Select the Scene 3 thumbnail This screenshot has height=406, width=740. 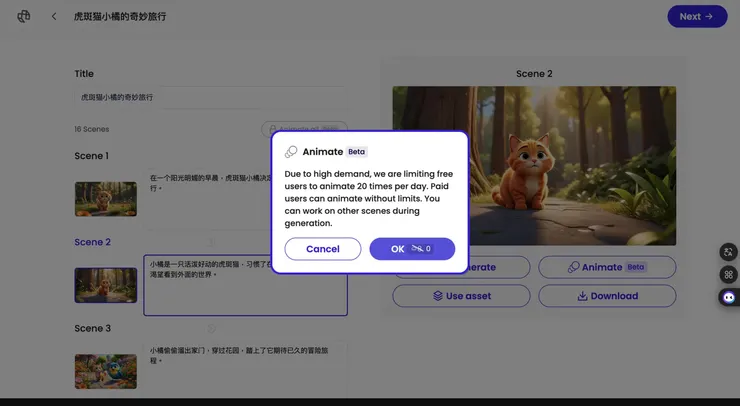point(106,372)
